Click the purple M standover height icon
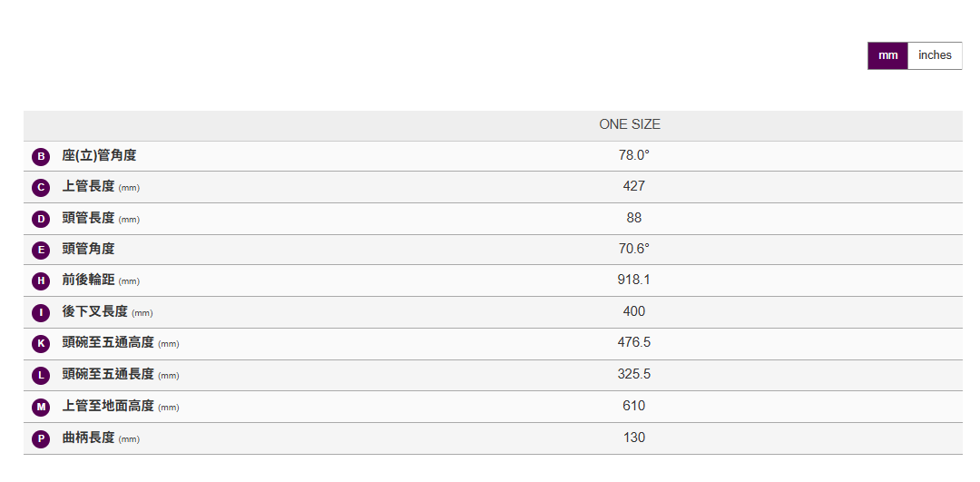Screen dimensions: 980x482 point(41,408)
